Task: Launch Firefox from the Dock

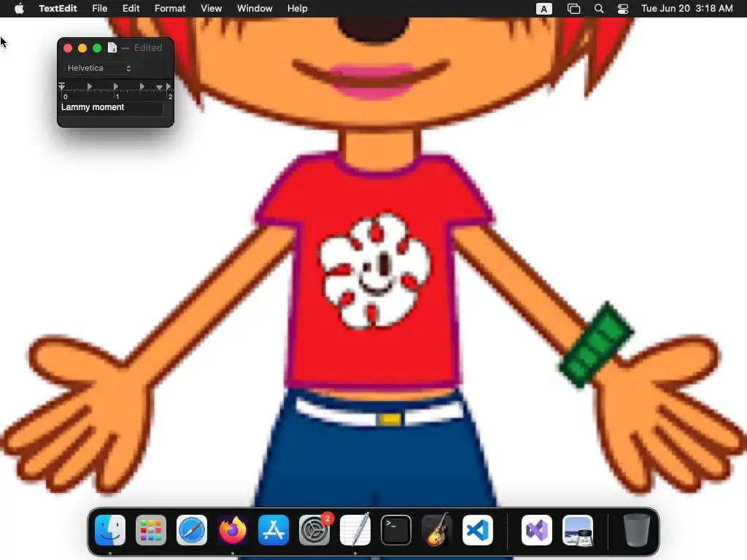Action: 233,530
